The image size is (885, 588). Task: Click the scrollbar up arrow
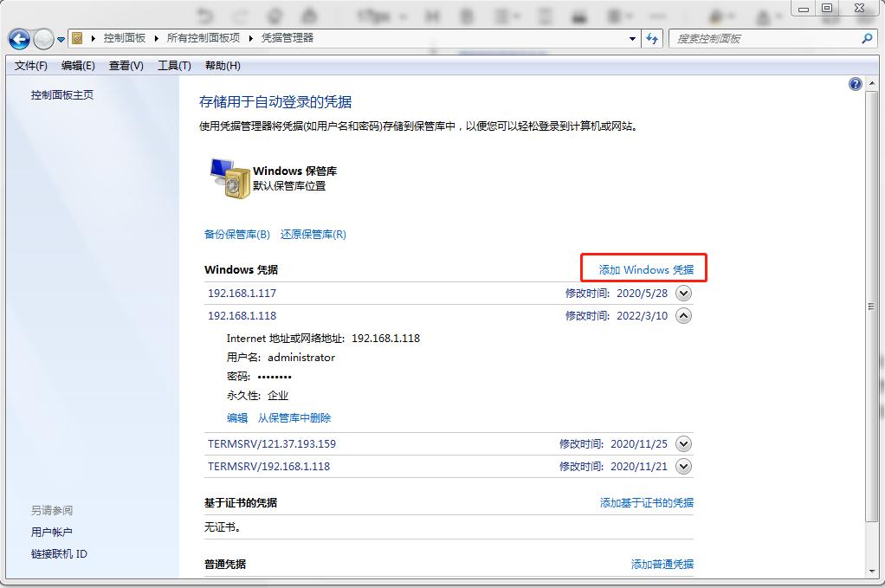(x=871, y=83)
